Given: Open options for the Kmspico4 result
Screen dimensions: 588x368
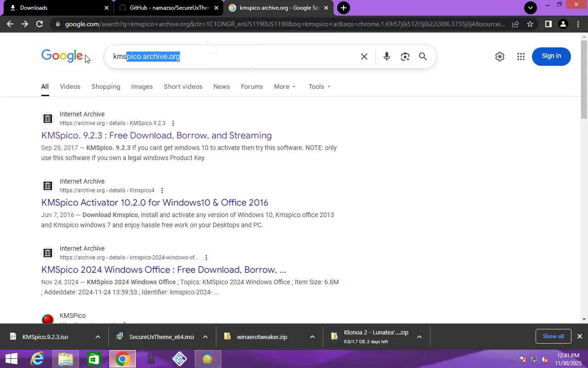Looking at the screenshot, I should [x=162, y=190].
